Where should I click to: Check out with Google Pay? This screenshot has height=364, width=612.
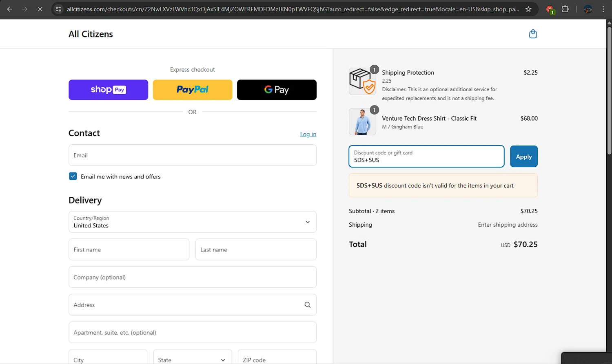pos(277,90)
